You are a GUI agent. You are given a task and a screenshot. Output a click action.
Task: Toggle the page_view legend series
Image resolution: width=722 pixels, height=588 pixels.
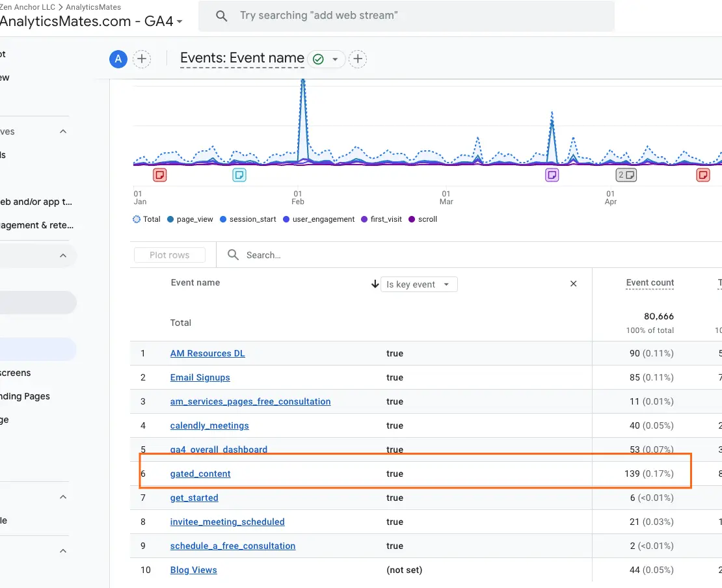point(190,219)
